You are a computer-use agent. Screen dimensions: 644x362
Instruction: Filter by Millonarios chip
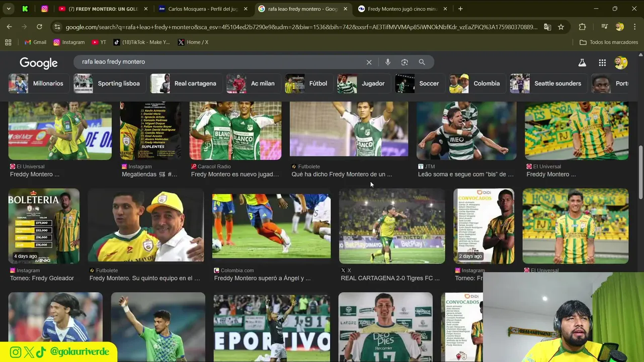(39, 83)
